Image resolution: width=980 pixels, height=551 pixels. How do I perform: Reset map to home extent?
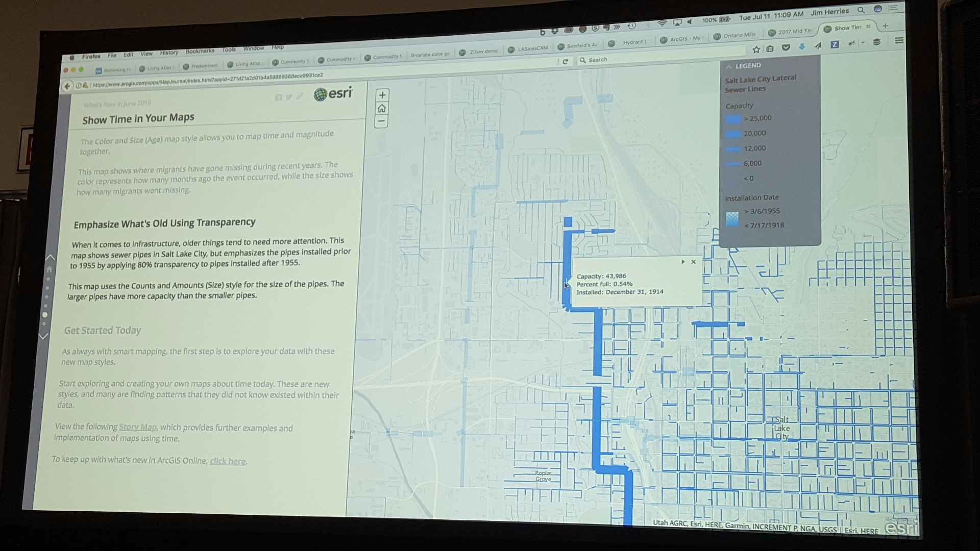point(381,108)
